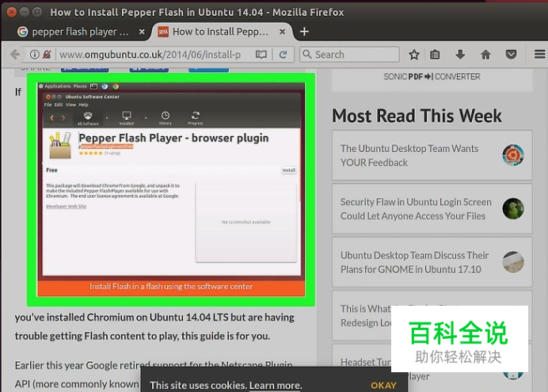Click the search magnifier icon
This screenshot has height=392, width=548.
306,54
